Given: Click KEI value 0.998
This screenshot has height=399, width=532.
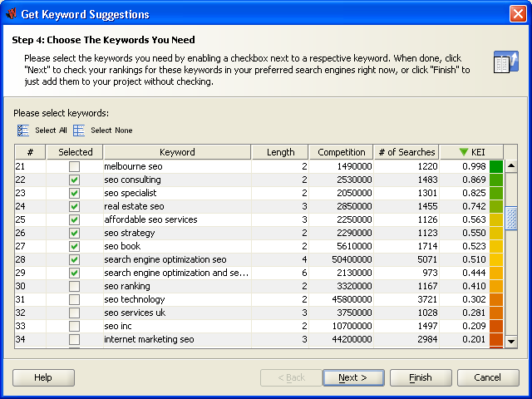Looking at the screenshot, I should [474, 166].
